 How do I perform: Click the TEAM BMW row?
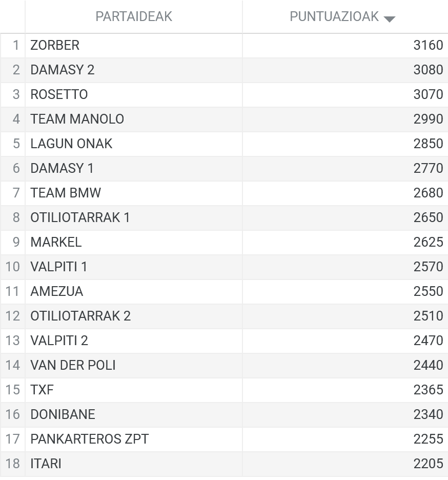pos(224,193)
